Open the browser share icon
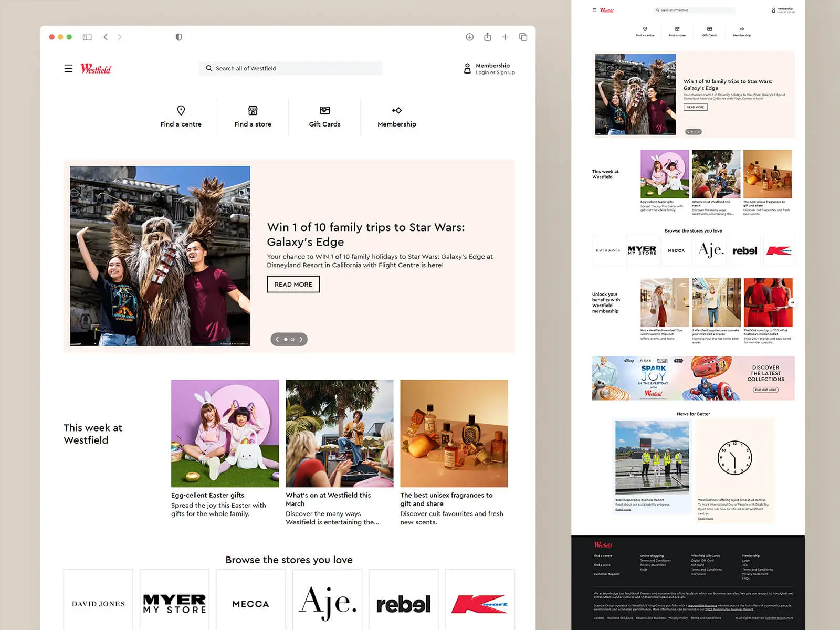The image size is (840, 630). coord(487,37)
